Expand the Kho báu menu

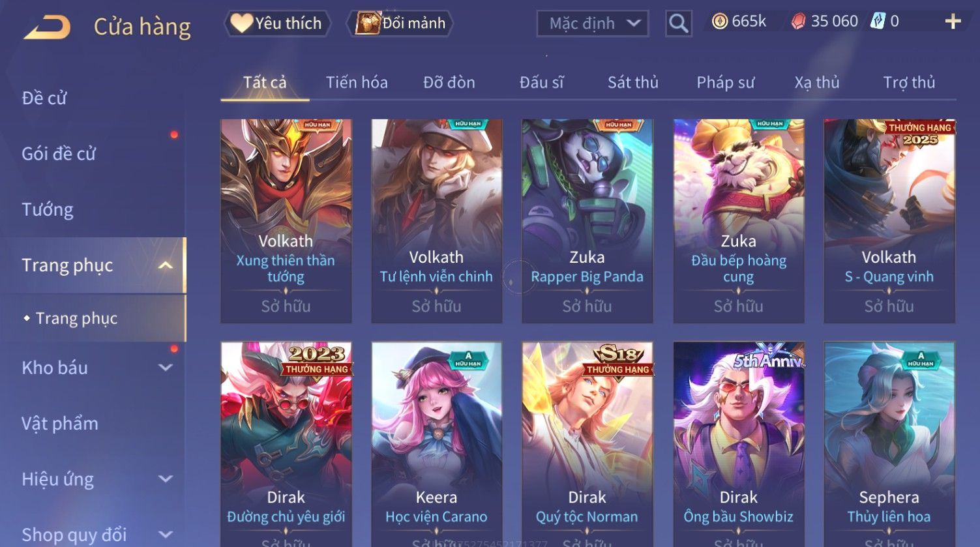166,368
